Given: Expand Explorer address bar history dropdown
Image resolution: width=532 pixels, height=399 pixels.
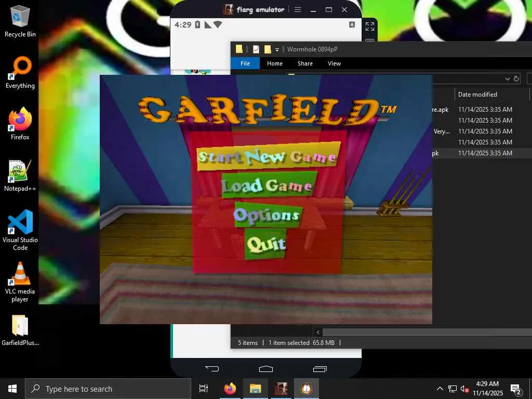Looking at the screenshot, I should coord(507,79).
